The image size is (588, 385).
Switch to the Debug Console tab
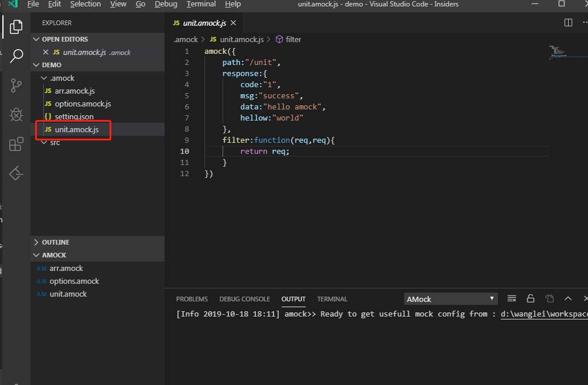click(x=244, y=299)
